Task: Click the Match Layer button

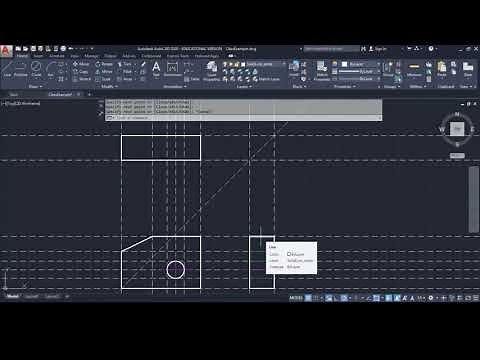Action: pos(266,79)
